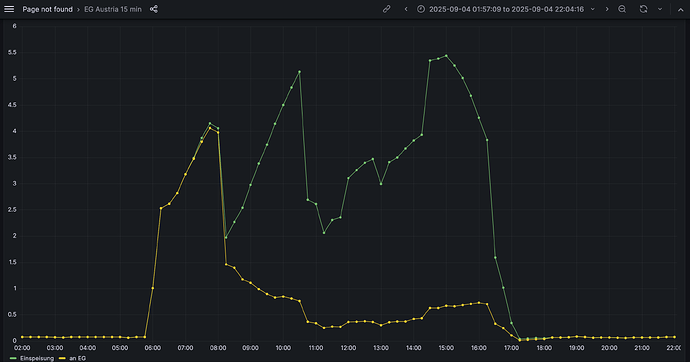
Task: Click the 06:00 x-axis label
Action: pos(153,348)
